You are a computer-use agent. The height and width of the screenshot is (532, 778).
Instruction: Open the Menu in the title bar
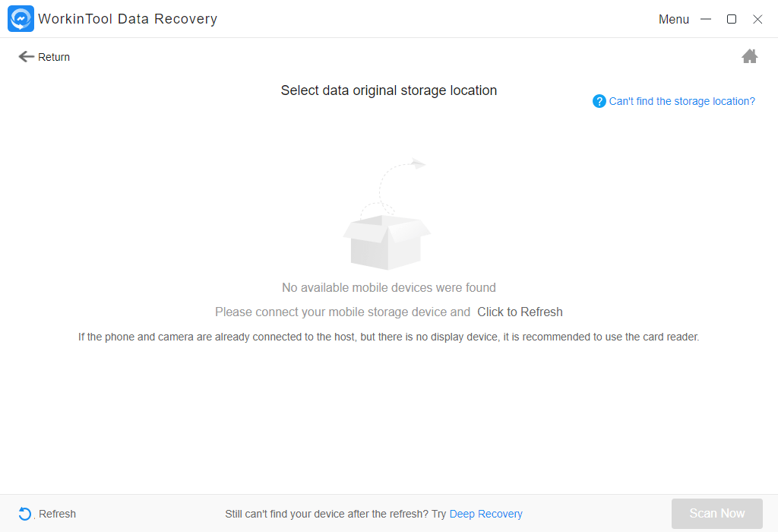click(673, 19)
